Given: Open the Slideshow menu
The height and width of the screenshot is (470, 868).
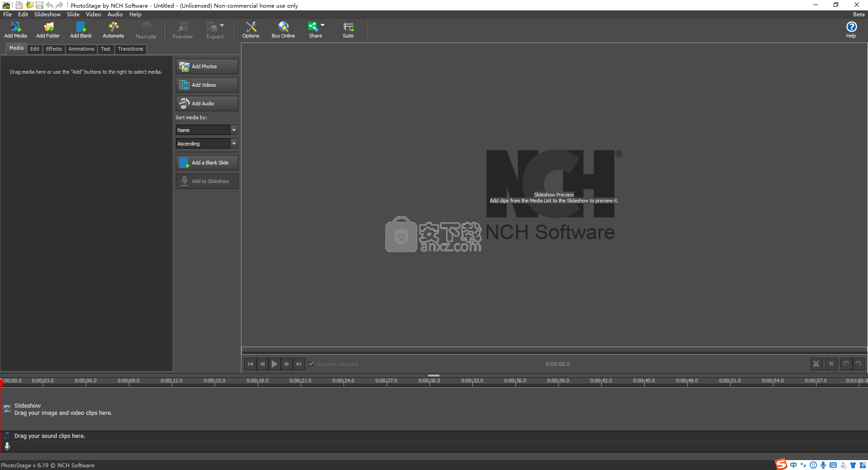Looking at the screenshot, I should tap(47, 14).
